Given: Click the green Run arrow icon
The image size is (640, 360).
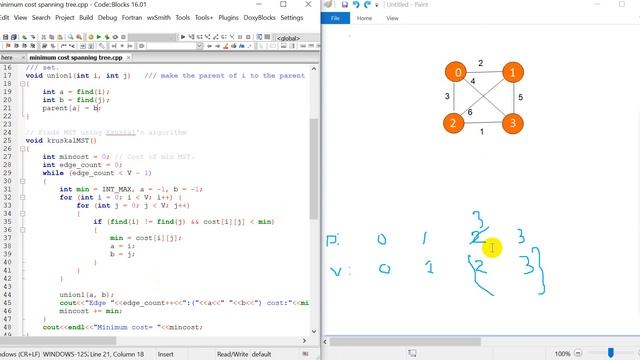Looking at the screenshot, I should (99, 37).
